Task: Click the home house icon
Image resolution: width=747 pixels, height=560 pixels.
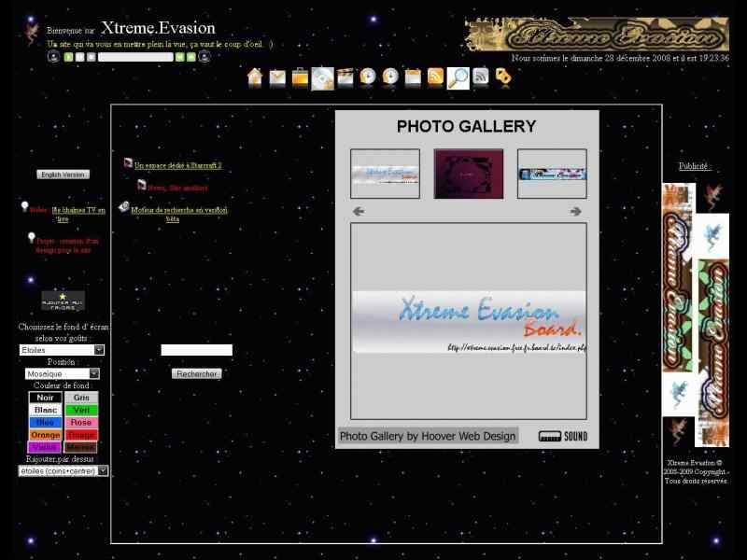Action: (255, 77)
